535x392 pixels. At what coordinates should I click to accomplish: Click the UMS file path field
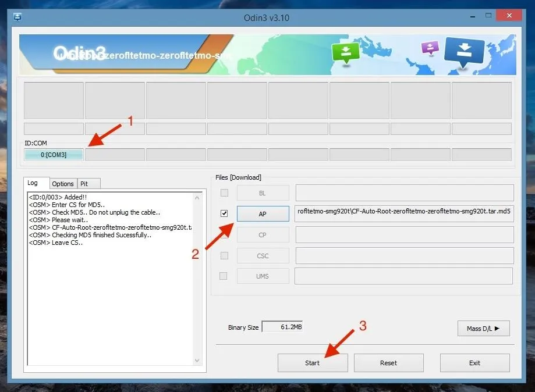[x=403, y=276]
